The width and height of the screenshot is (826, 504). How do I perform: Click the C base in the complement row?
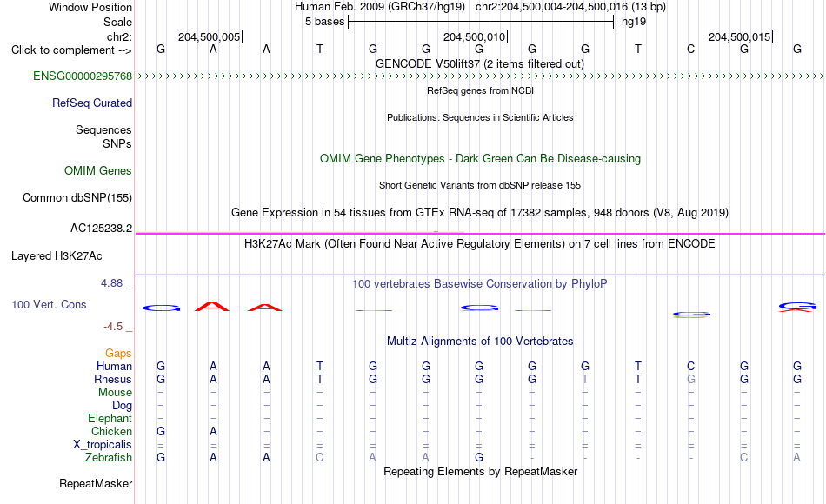pos(690,50)
